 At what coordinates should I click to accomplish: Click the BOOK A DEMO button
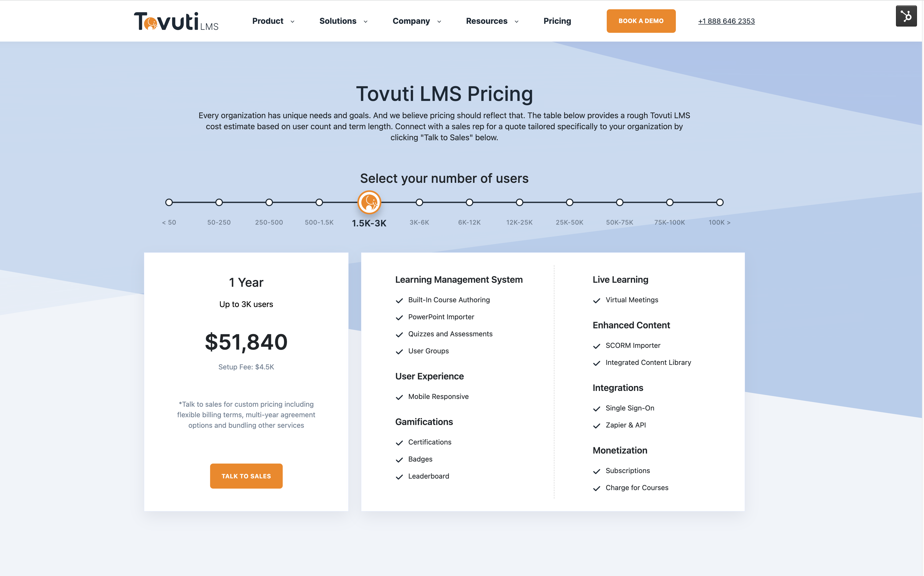pos(641,21)
